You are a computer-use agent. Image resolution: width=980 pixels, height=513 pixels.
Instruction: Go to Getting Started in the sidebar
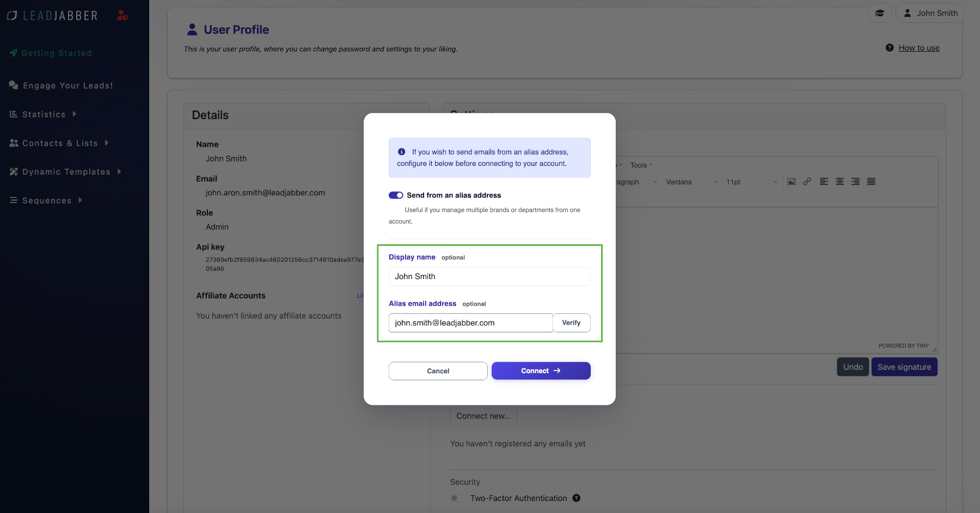click(x=51, y=53)
